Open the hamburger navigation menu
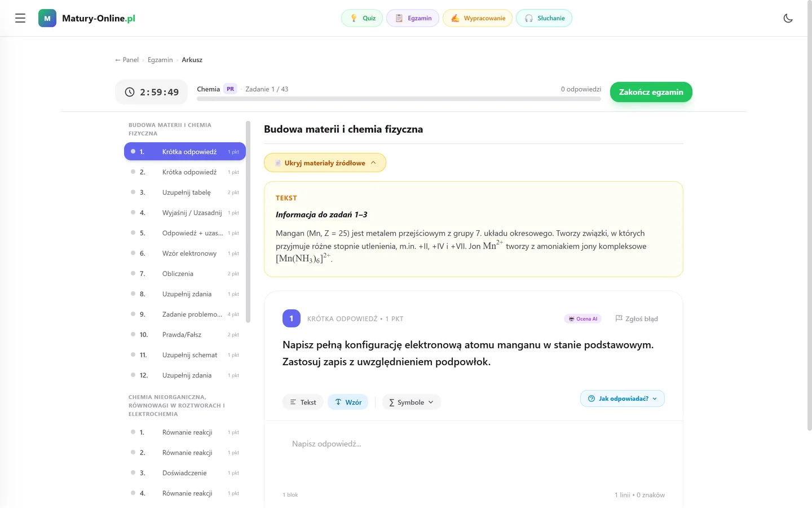The height and width of the screenshot is (508, 812). pyautogui.click(x=20, y=18)
